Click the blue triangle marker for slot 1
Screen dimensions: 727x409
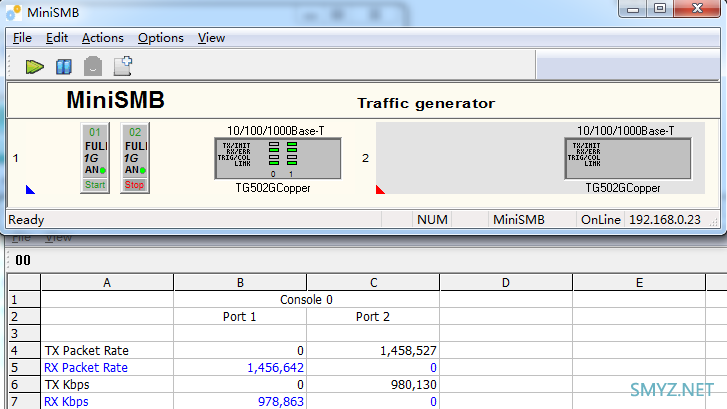click(x=30, y=189)
